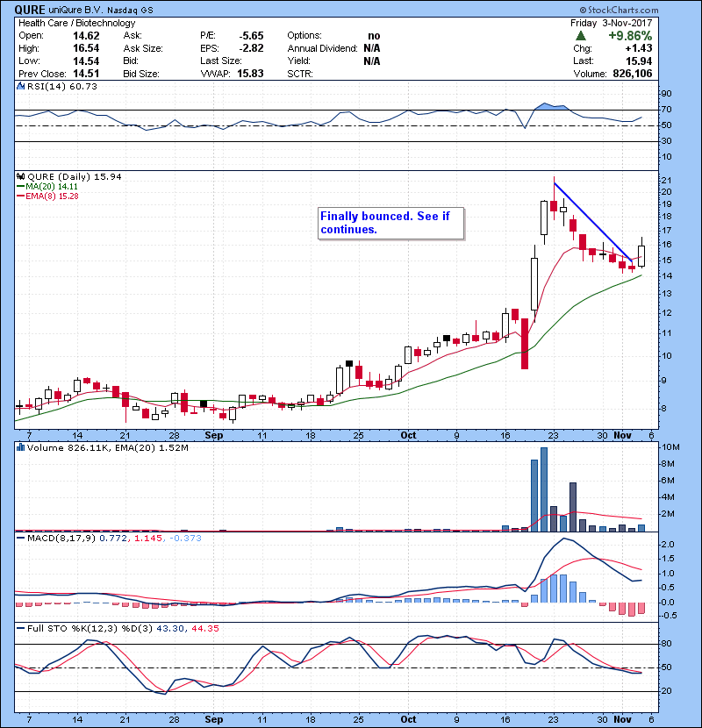Click the MACD signal value 1.145
Screen dimensions: 702x728
[x=148, y=539]
